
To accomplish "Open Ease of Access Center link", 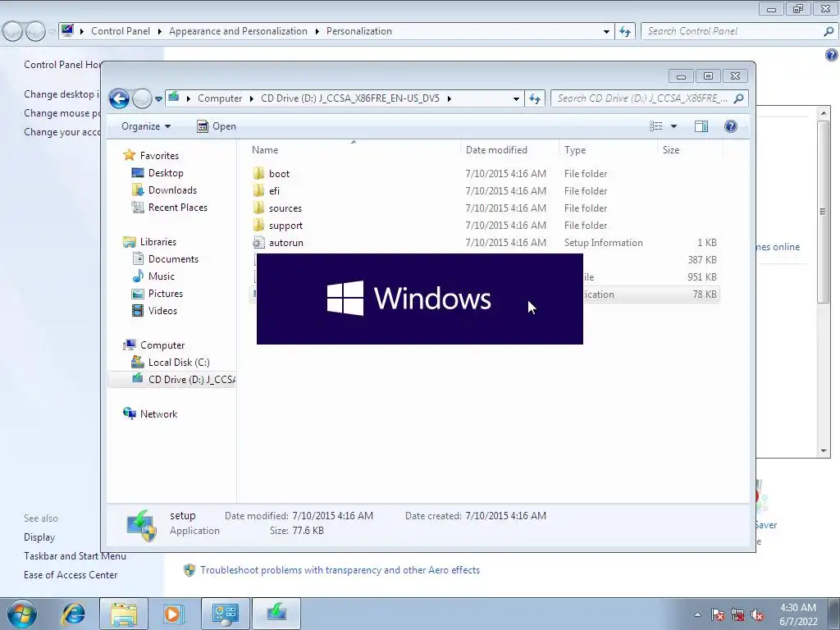I will point(71,575).
